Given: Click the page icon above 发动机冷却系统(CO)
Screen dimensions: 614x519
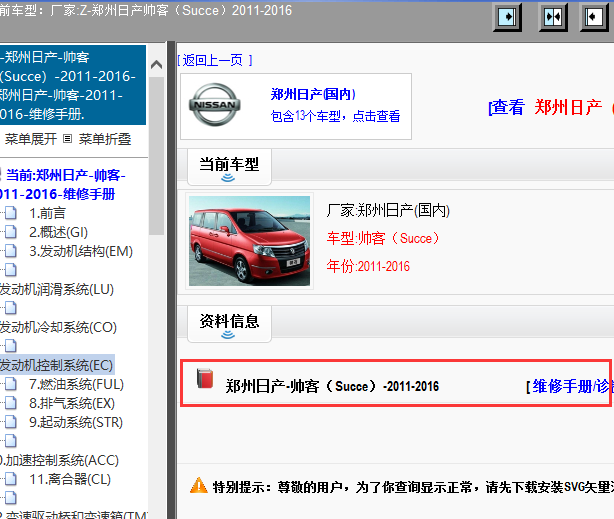Looking at the screenshot, I should (11, 308).
